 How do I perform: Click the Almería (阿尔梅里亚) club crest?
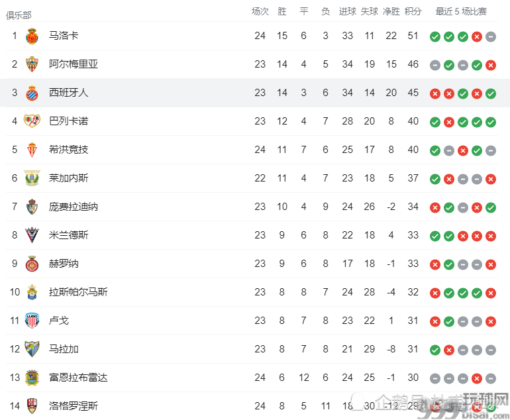pyautogui.click(x=32, y=64)
